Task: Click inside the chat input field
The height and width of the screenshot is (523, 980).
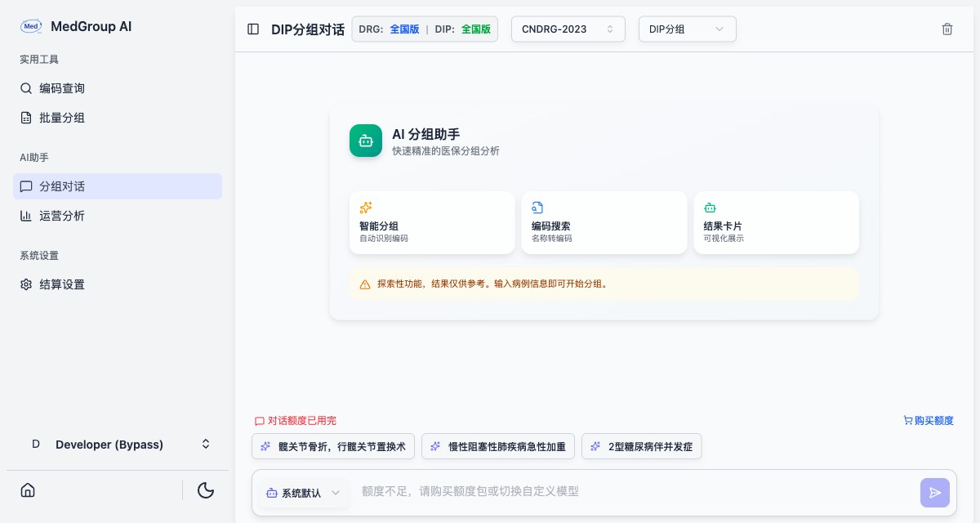Action: coord(612,491)
